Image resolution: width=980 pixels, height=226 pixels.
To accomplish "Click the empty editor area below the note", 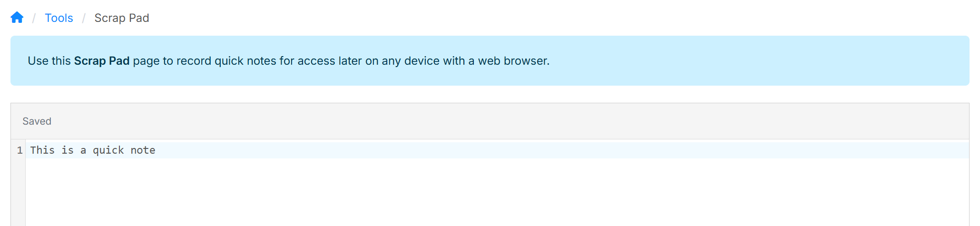I will coord(476,195).
